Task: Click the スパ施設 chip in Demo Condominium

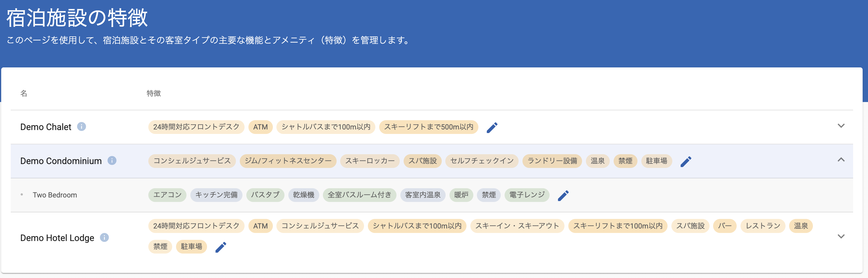Action: point(423,161)
